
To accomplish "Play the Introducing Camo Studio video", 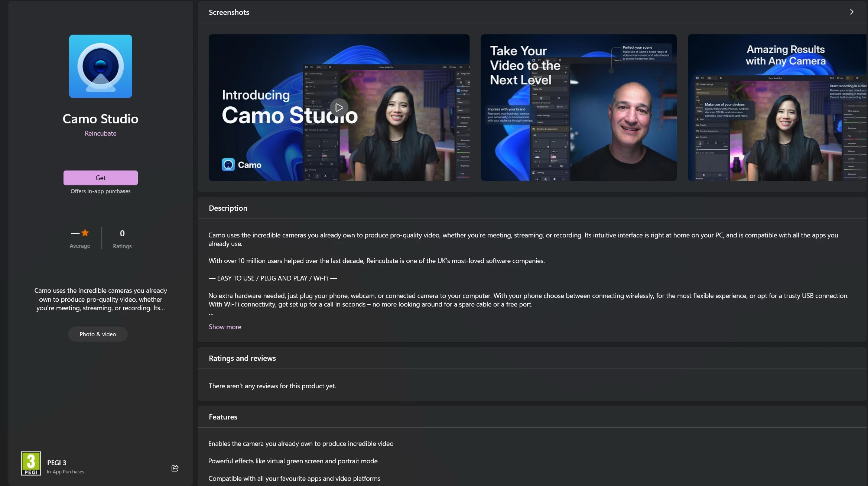I will 339,107.
